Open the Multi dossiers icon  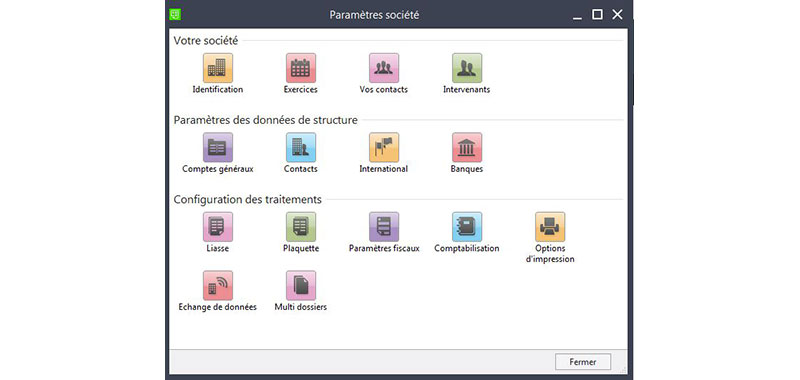point(301,286)
